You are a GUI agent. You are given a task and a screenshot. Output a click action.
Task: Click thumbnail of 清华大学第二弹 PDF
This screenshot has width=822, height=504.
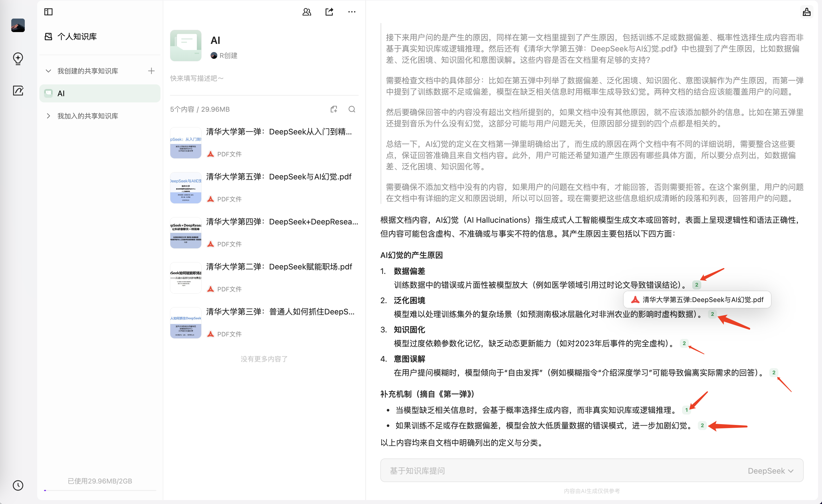(186, 277)
